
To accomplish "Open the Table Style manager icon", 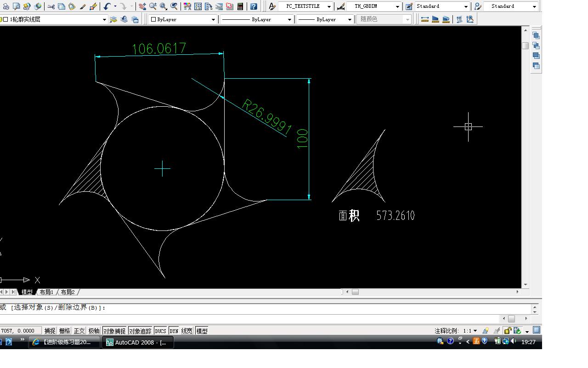I will [409, 6].
